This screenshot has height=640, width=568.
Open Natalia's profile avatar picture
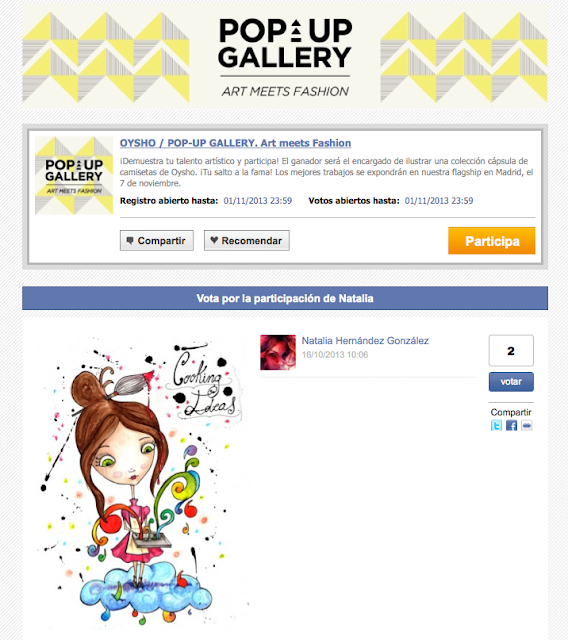pyautogui.click(x=278, y=352)
